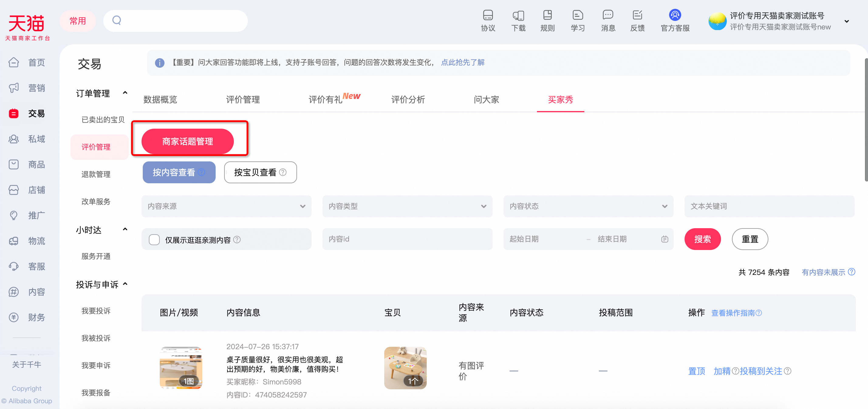Open 私域 private domain in sidebar

tap(27, 139)
